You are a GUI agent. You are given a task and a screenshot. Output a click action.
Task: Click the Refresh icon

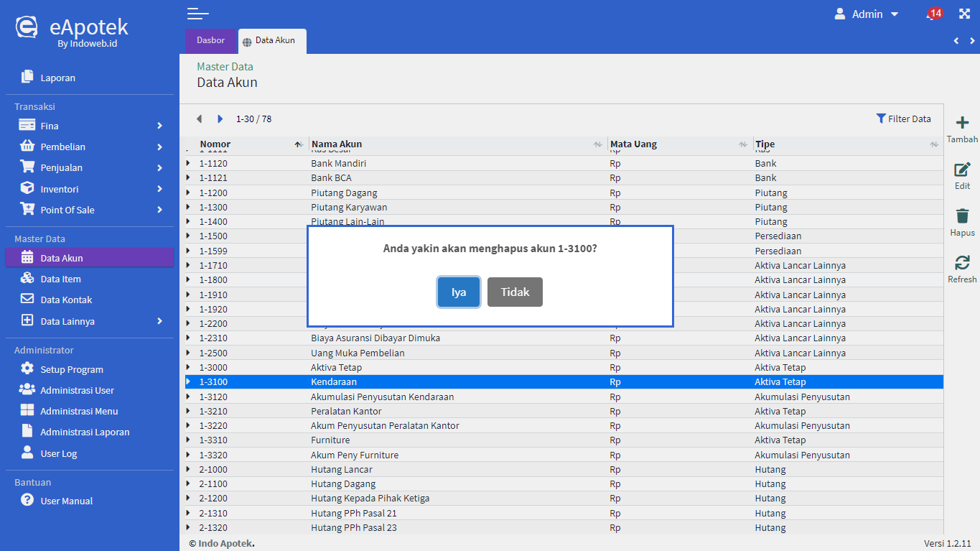tap(962, 263)
